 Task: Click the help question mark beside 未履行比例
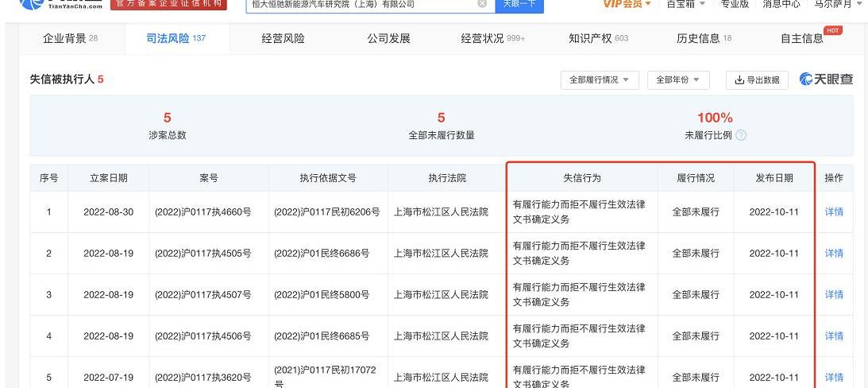click(741, 135)
